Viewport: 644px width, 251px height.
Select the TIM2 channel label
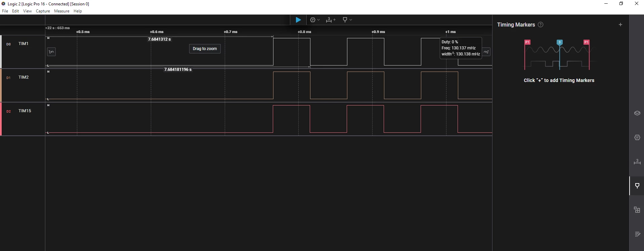[x=24, y=77]
